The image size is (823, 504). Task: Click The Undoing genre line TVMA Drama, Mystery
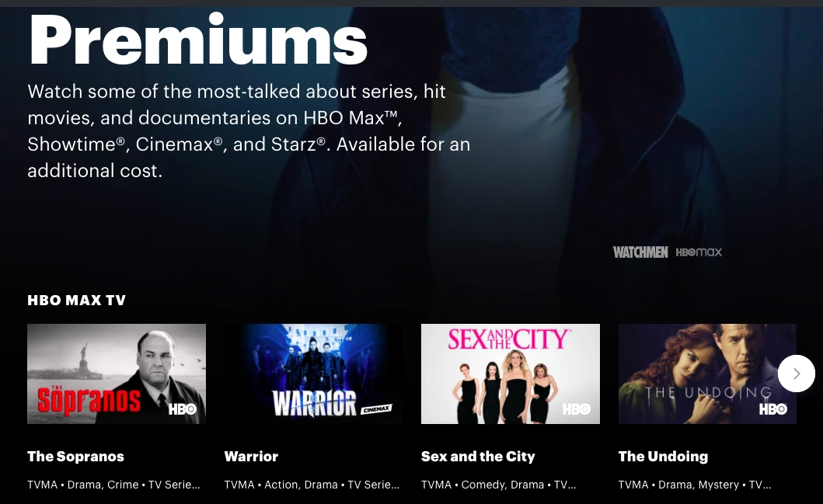pyautogui.click(x=695, y=485)
